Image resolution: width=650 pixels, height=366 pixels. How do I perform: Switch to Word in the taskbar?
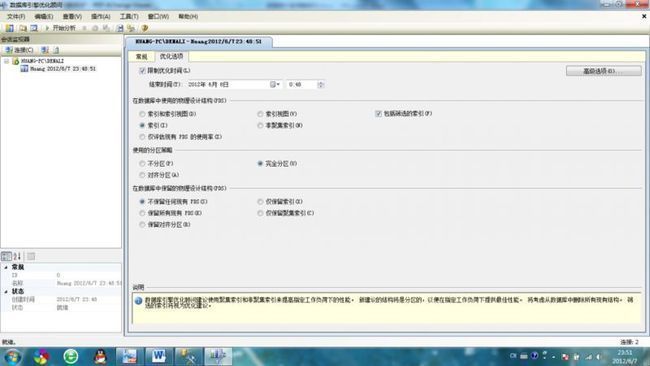click(x=158, y=356)
